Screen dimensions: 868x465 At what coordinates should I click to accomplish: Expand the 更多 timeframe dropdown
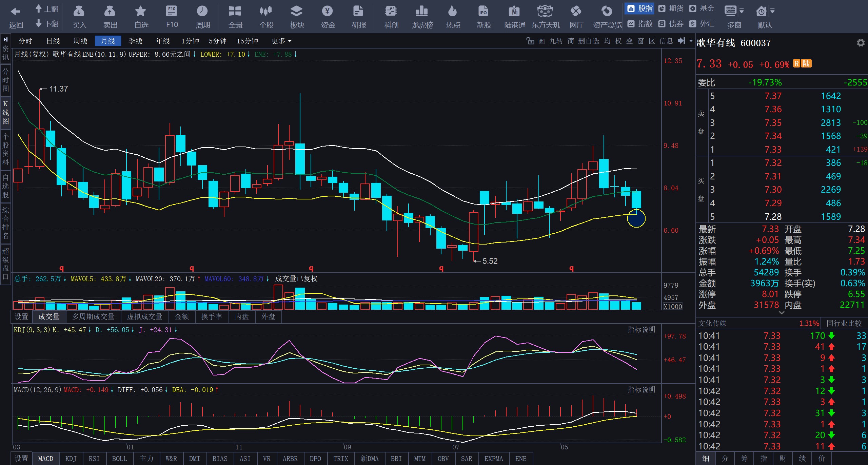(281, 41)
